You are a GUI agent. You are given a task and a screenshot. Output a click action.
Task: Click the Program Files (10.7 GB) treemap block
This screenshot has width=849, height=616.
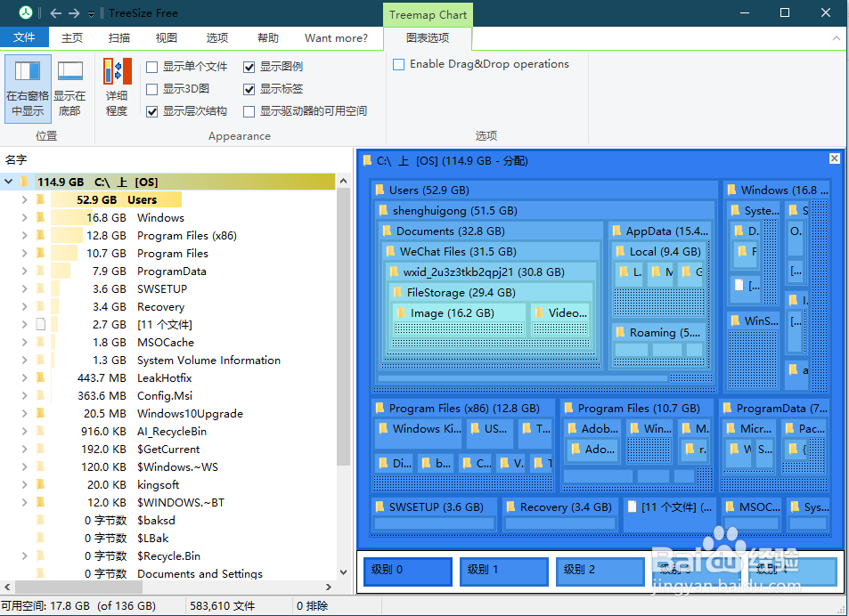(637, 446)
